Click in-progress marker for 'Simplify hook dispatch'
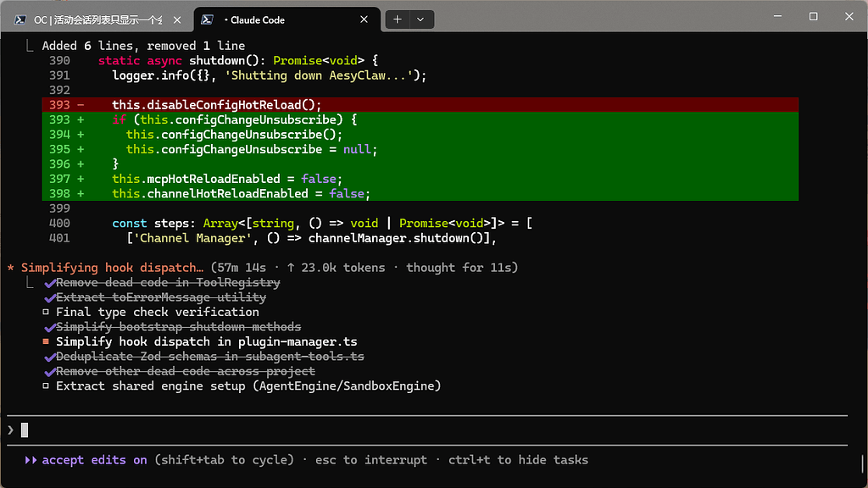This screenshot has height=488, width=868. coord(46,341)
